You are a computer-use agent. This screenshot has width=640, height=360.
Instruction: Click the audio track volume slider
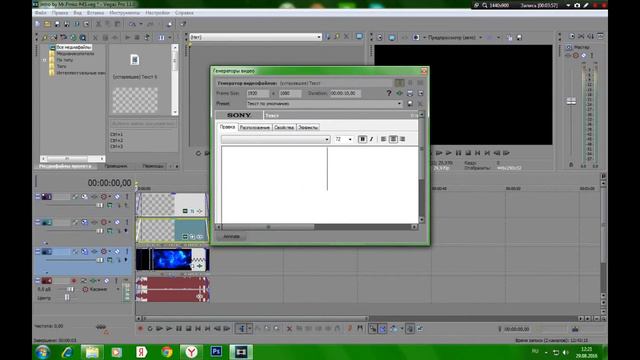(x=70, y=289)
